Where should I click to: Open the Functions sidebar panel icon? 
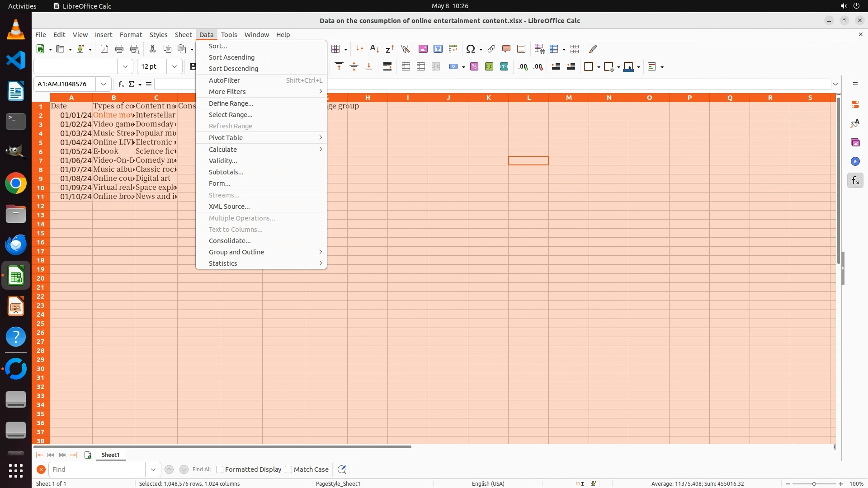tap(855, 181)
